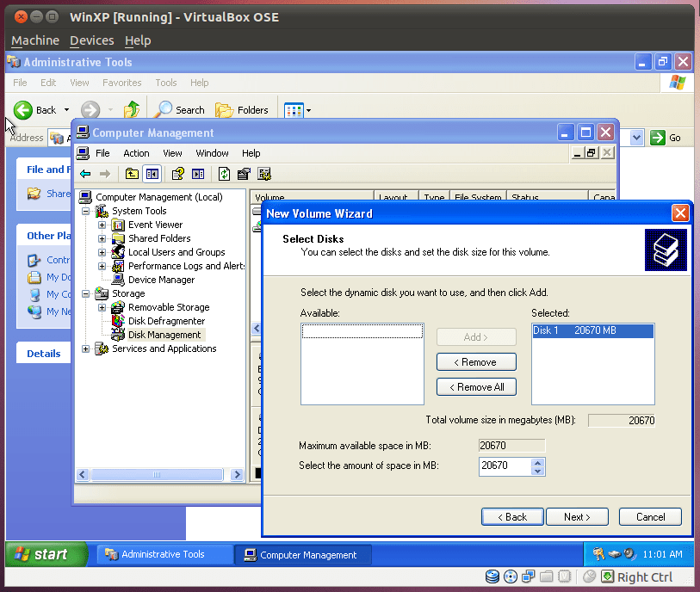Image resolution: width=700 pixels, height=592 pixels.
Task: Increase space amount with the stepper arrow
Action: point(538,463)
